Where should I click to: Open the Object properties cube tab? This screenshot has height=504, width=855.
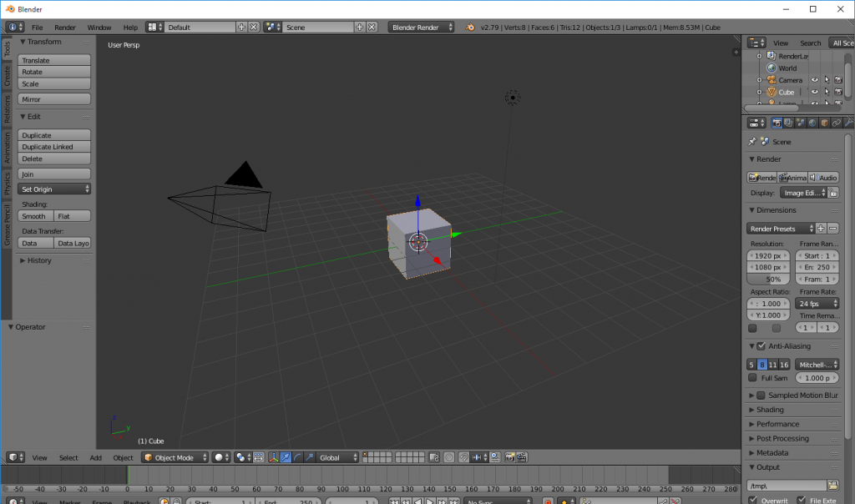pyautogui.click(x=824, y=123)
